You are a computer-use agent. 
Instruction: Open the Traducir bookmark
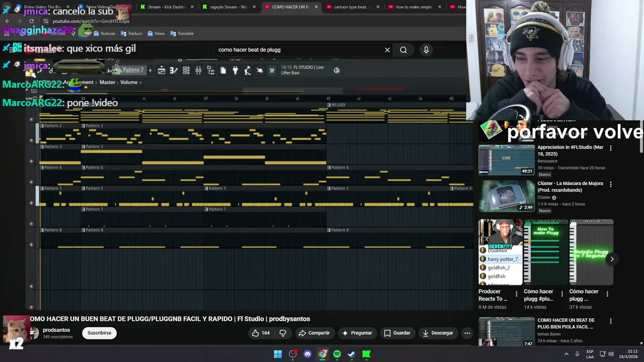(131, 33)
